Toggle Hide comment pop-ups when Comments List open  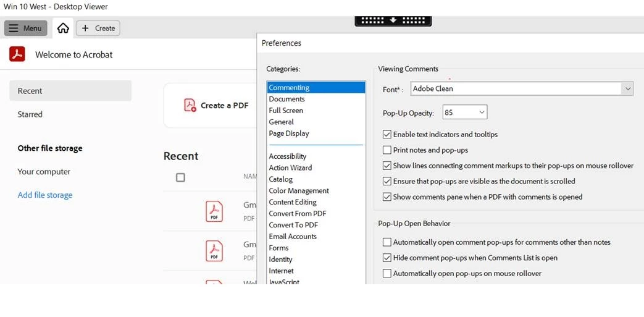tap(387, 258)
